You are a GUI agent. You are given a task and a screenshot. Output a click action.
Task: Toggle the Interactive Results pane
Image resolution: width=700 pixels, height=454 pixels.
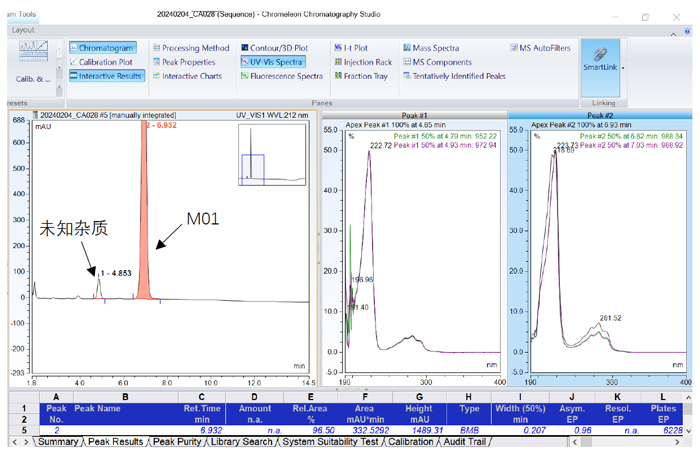(x=105, y=76)
